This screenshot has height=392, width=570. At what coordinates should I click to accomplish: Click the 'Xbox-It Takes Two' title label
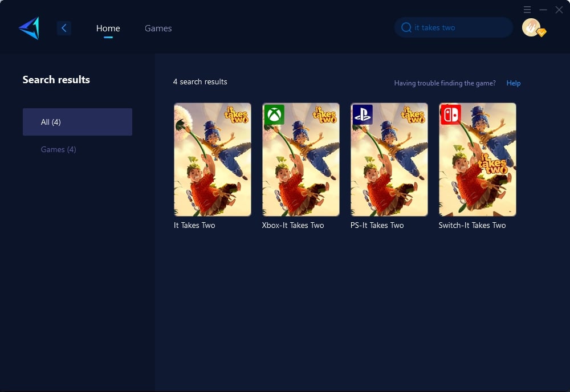point(293,225)
